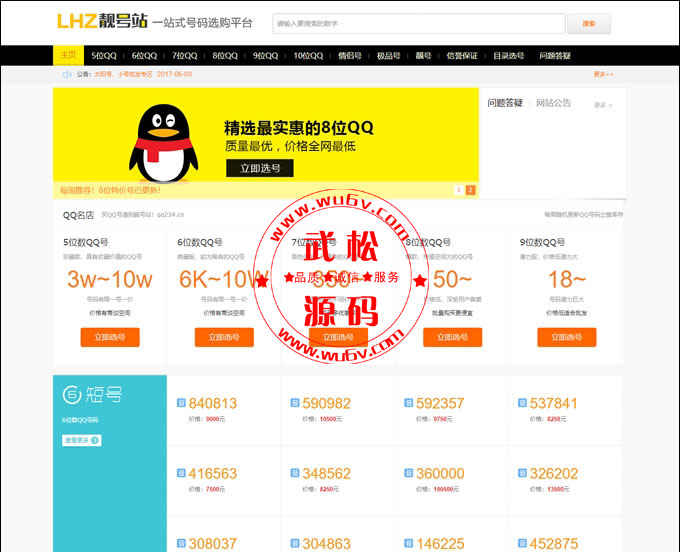The height and width of the screenshot is (552, 680).
Task: Click the blue icon beside number 590982
Action: tap(295, 403)
